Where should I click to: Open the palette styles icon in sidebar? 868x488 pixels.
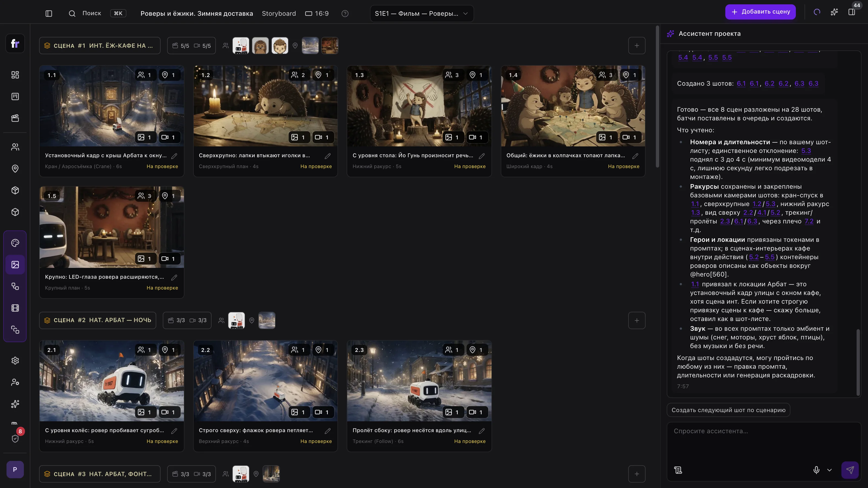click(x=15, y=243)
